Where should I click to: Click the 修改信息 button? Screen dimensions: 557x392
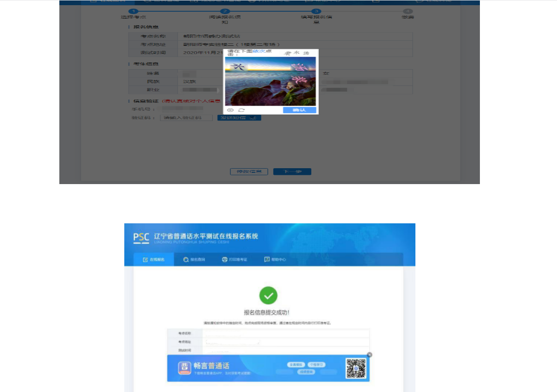click(x=249, y=172)
